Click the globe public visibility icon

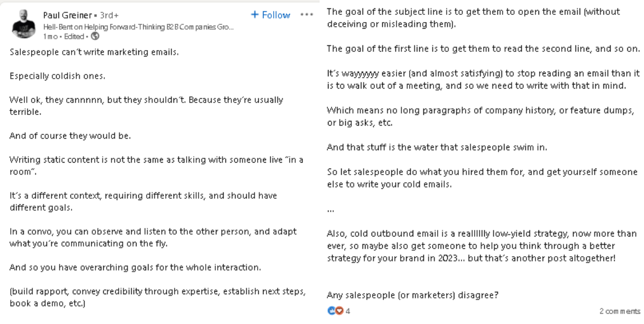coord(95,36)
